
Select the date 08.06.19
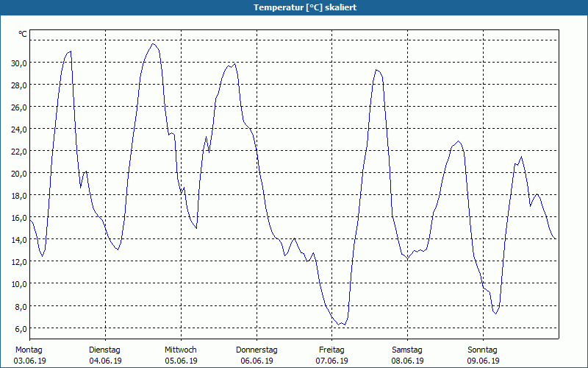[408, 361]
